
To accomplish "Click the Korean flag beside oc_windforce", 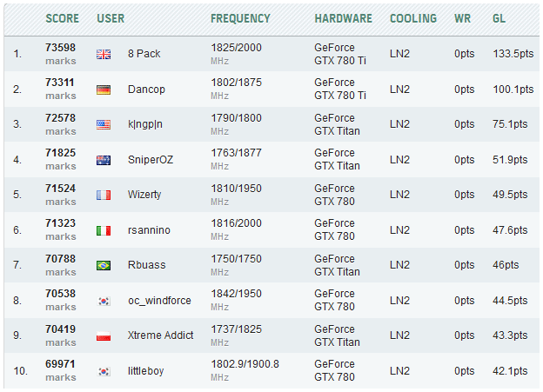I will click(104, 301).
